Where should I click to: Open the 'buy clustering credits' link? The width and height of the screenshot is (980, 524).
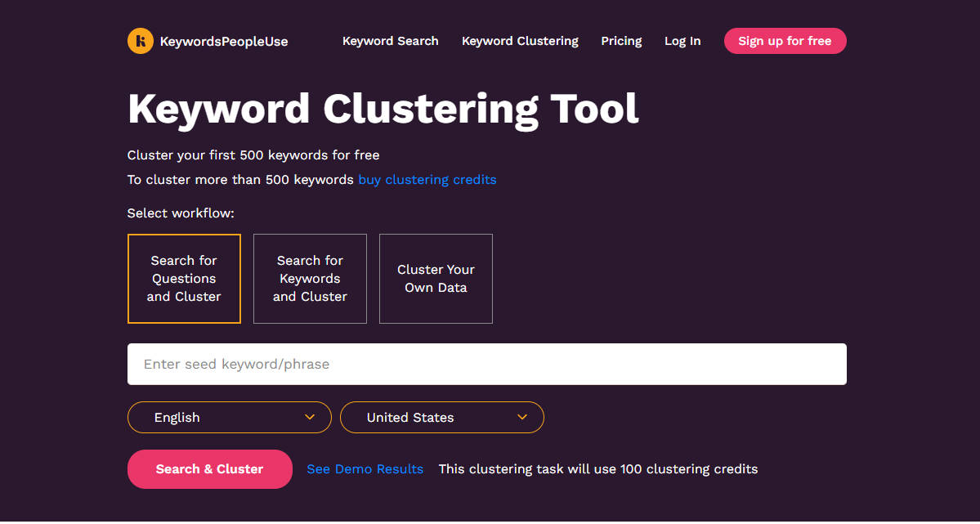(x=427, y=179)
